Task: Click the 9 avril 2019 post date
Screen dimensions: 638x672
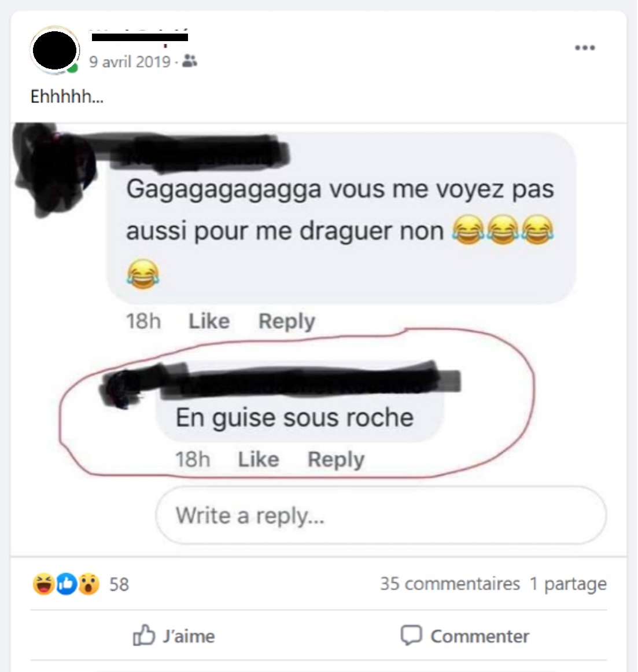Action: (130, 62)
